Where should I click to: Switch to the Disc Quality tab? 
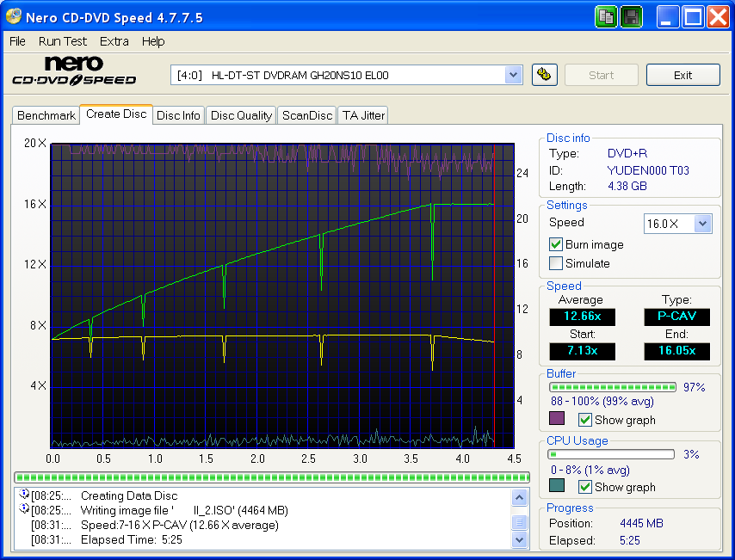[241, 114]
